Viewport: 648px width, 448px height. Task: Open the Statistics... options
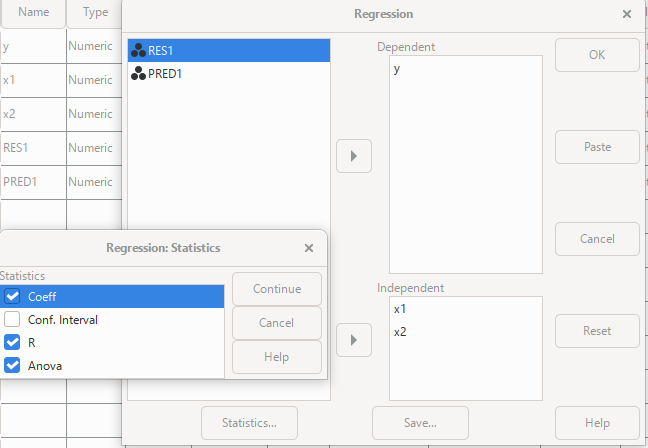pos(249,423)
